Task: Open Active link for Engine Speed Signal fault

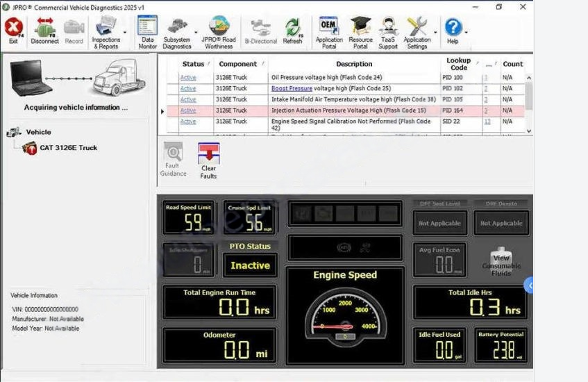Action: [x=188, y=122]
